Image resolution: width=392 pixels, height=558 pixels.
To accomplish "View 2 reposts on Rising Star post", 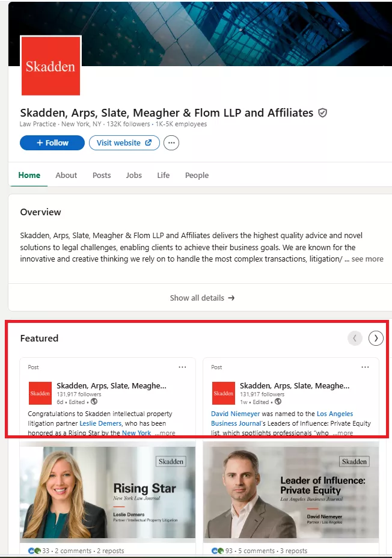I will [111, 551].
